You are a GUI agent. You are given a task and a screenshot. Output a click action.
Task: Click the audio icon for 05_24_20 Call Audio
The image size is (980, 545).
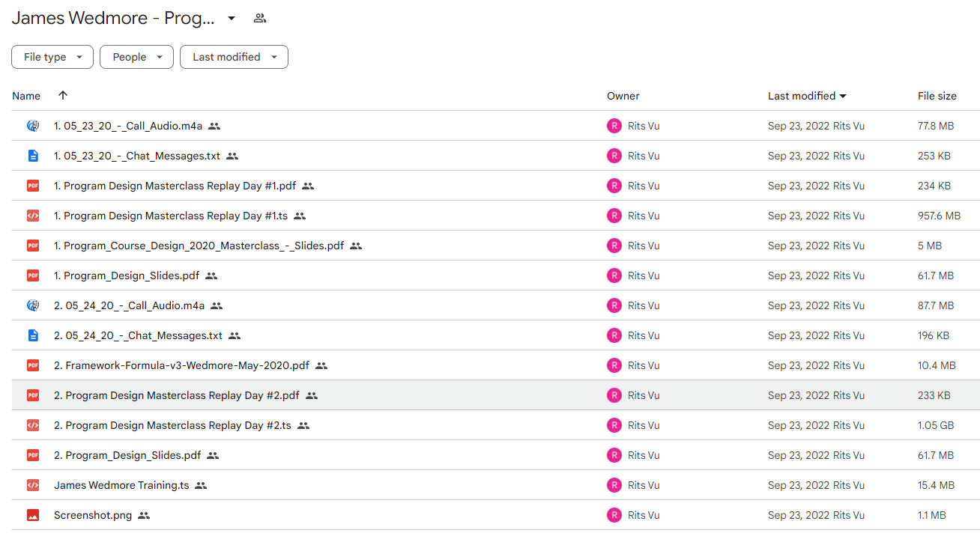tap(33, 305)
